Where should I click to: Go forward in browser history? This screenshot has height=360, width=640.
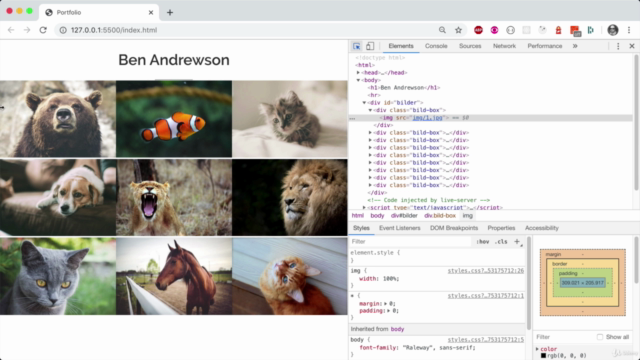(27, 30)
